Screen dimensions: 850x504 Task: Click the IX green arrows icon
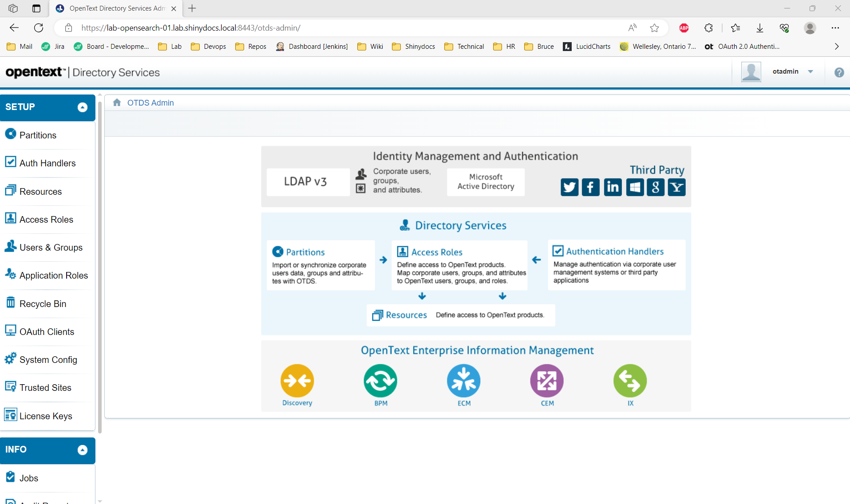(630, 380)
